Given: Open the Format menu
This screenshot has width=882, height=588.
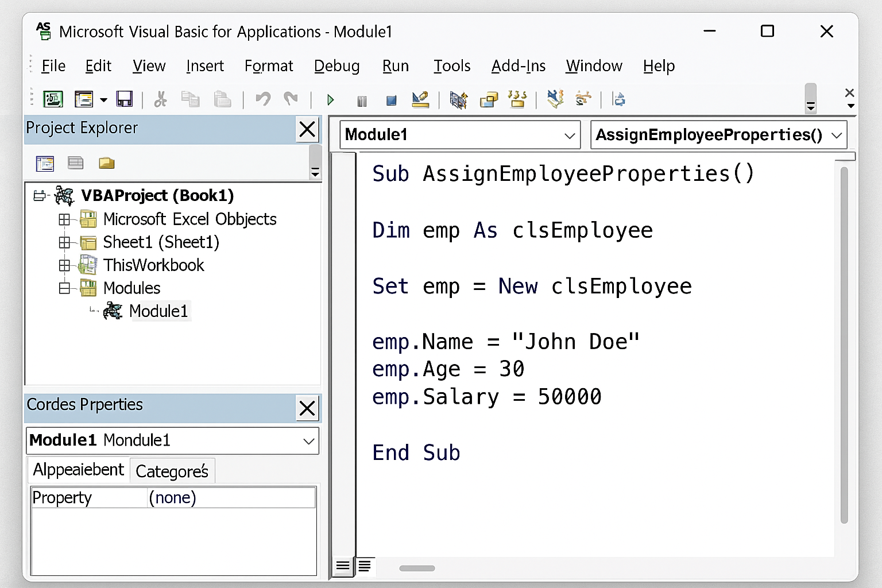Looking at the screenshot, I should 269,66.
